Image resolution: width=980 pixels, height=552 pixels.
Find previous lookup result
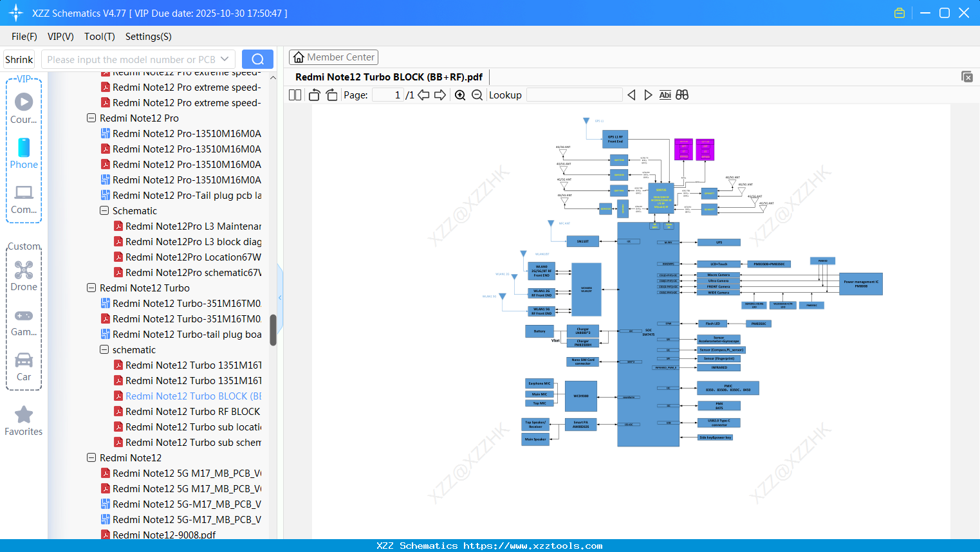point(631,95)
